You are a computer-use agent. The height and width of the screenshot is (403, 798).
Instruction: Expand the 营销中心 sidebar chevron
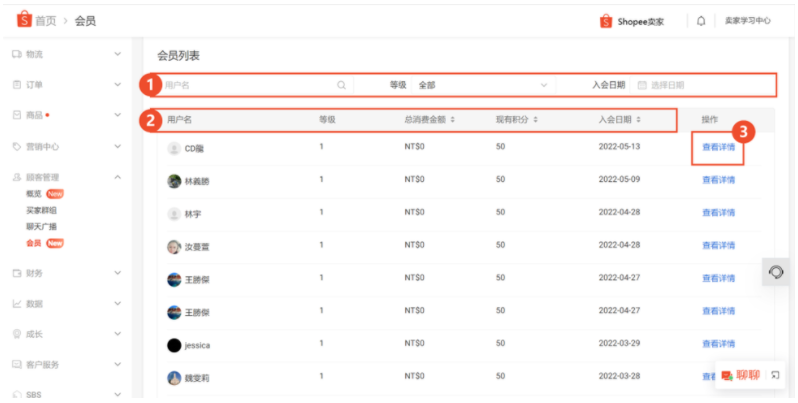(118, 147)
